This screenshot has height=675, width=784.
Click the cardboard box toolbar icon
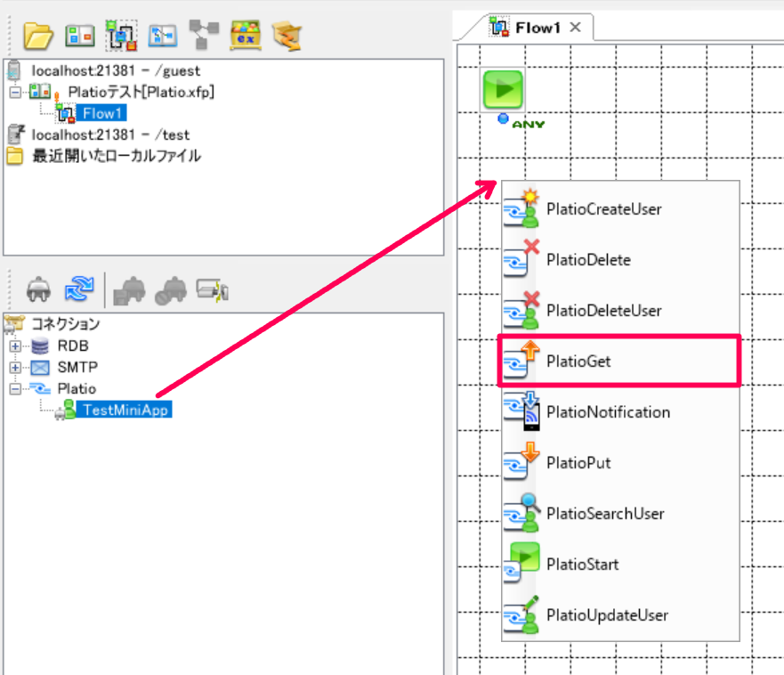pos(287,36)
